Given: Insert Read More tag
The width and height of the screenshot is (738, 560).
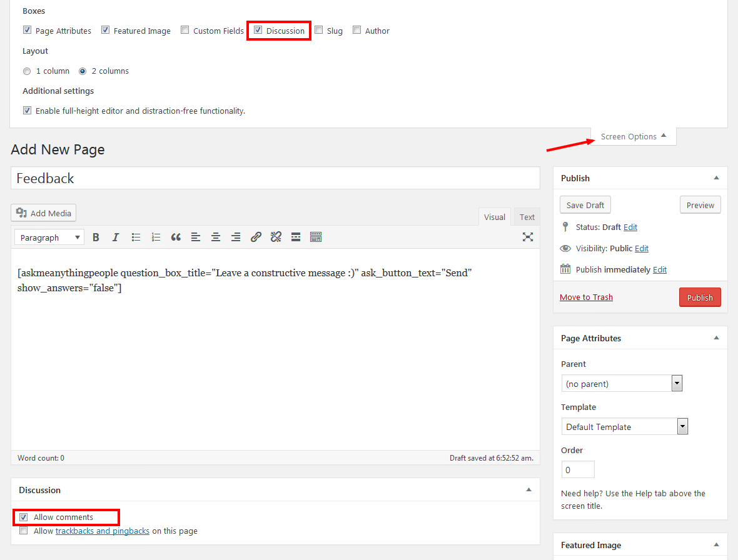Looking at the screenshot, I should point(296,237).
